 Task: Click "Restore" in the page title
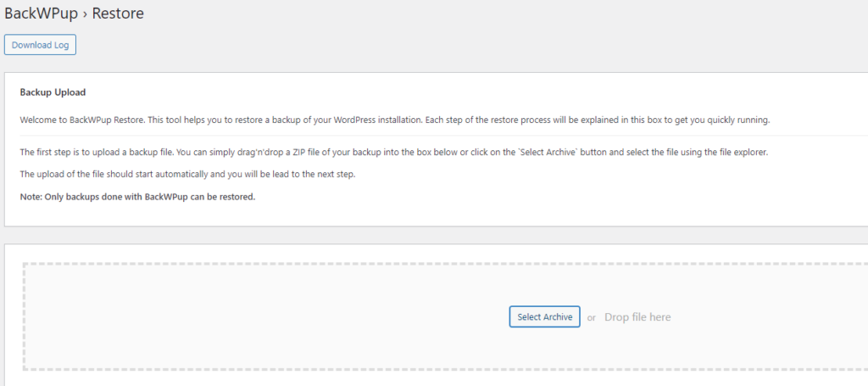click(118, 14)
